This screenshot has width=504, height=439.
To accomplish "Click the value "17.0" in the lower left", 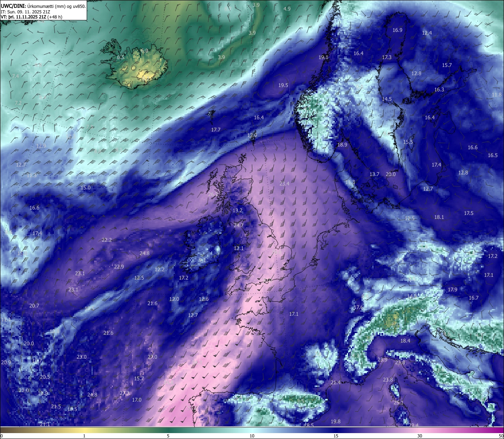I will [x=137, y=400].
